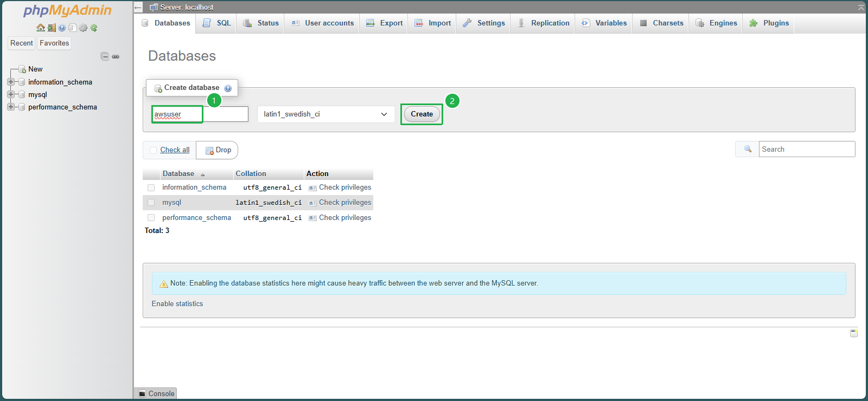Viewport: 868px width, 401px height.
Task: Click the latin1_swedish_ci cell in mysql row
Action: (x=269, y=203)
